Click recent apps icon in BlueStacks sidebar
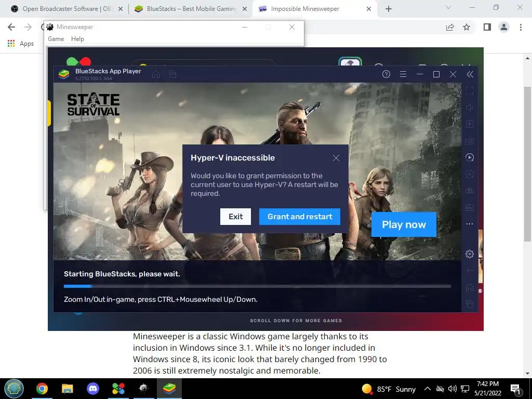This screenshot has height=399, width=532. pyautogui.click(x=470, y=304)
